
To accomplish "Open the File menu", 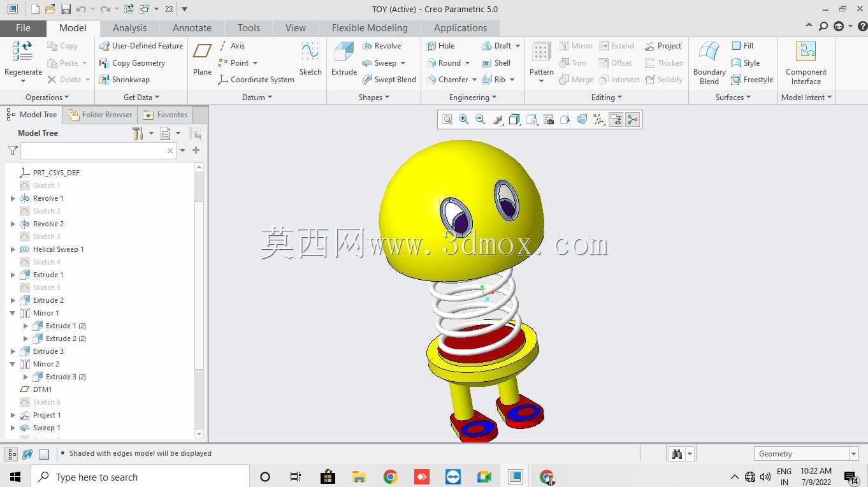I will point(23,28).
